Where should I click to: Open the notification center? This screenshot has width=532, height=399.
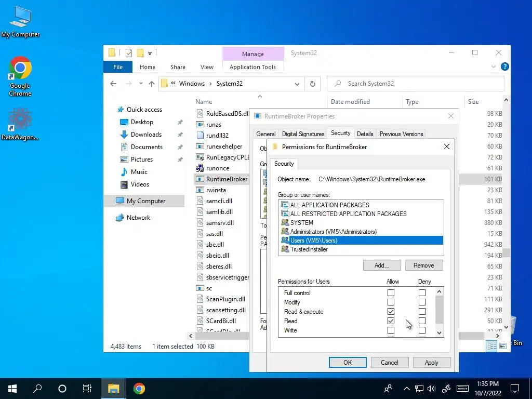point(515,389)
